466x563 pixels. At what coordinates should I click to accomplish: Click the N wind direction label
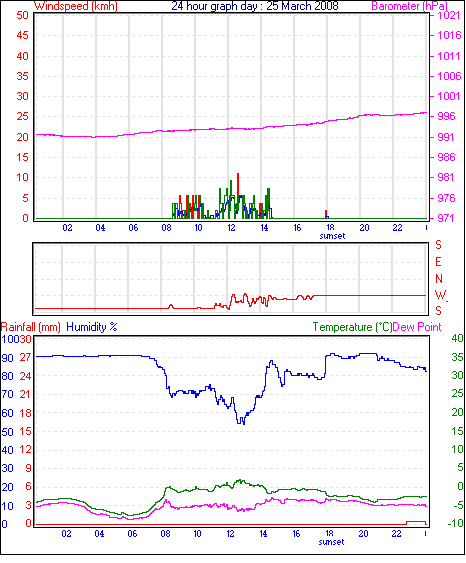pyautogui.click(x=439, y=279)
